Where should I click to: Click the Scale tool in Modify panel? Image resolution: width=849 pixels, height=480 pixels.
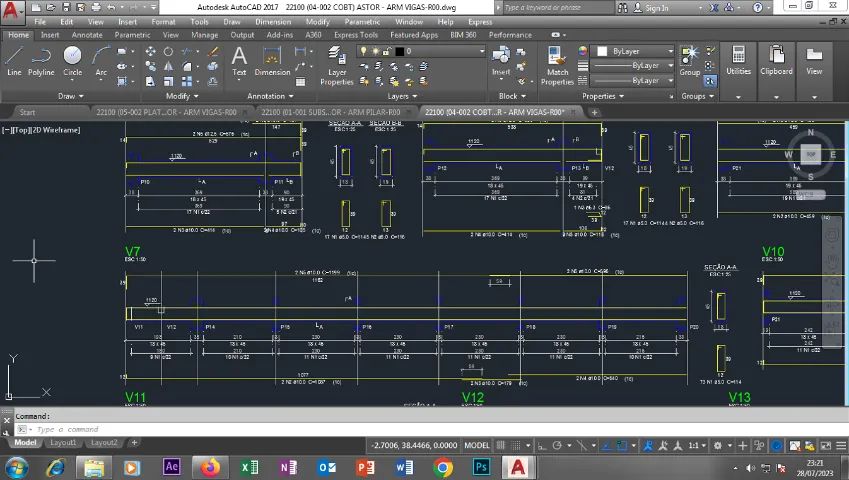168,81
